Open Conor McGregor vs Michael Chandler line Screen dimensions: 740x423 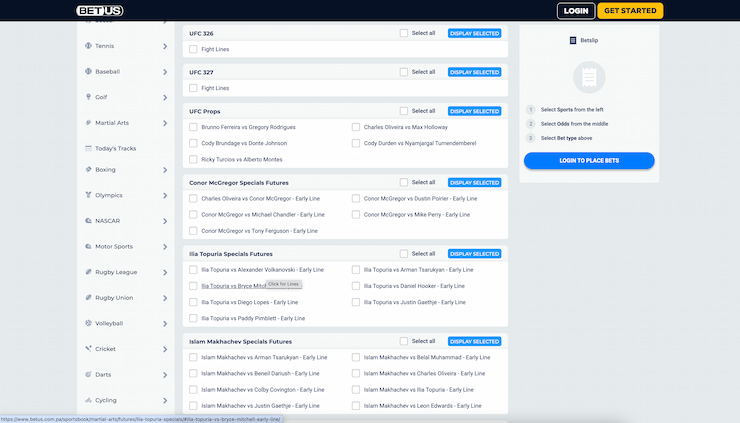tap(263, 214)
